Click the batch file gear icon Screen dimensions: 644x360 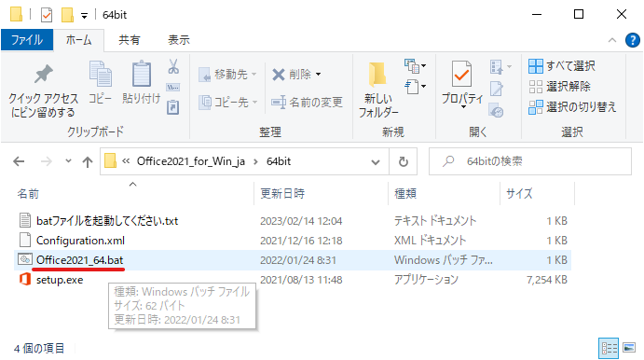(24, 259)
